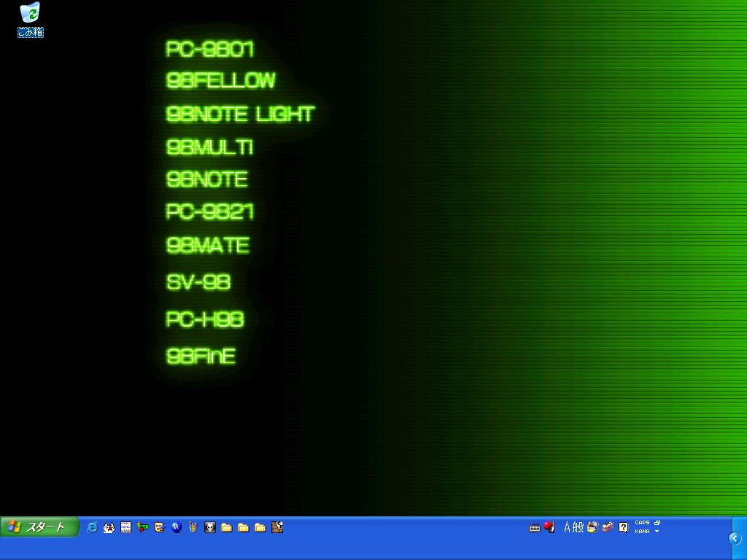This screenshot has height=560, width=747.
Task: Open the colorful hand icon in Quick Launch
Action: click(x=193, y=527)
